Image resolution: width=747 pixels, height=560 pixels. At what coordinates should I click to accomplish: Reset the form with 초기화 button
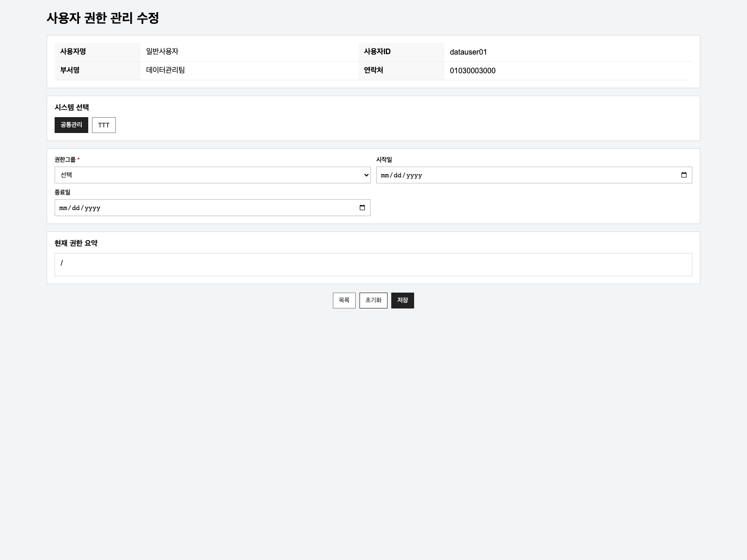pos(373,301)
